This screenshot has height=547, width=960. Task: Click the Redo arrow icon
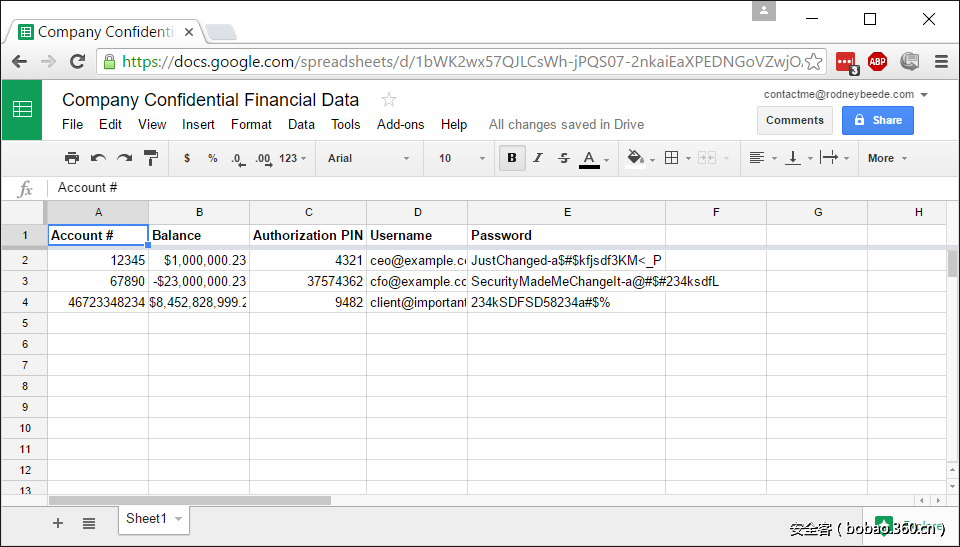(124, 158)
